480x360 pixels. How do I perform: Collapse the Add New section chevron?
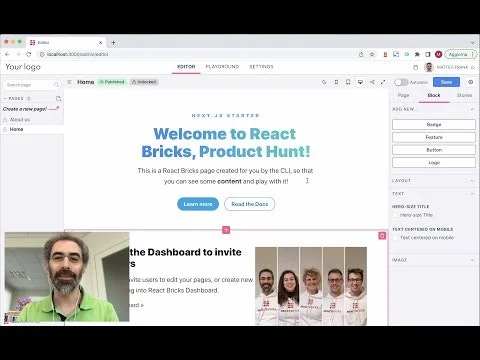(472, 109)
